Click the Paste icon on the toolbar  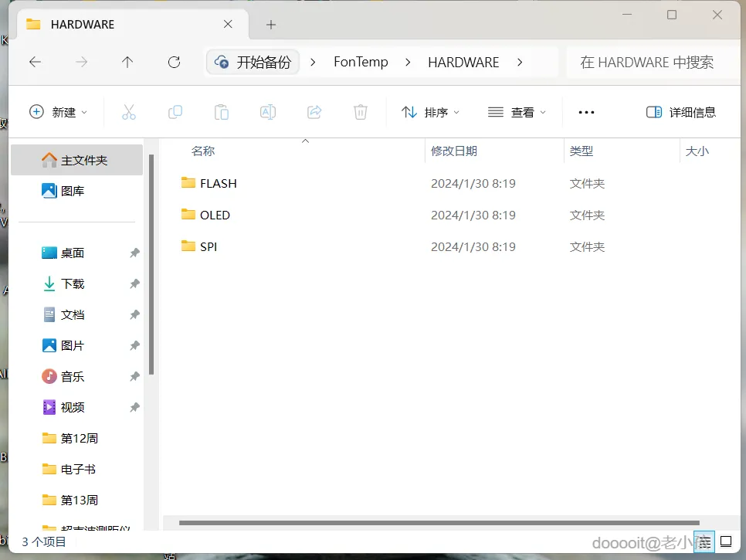pos(222,112)
